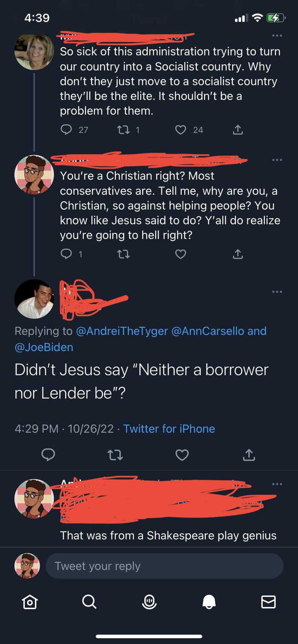Like the 'You're a Christian right?' tweet
The width and height of the screenshot is (298, 644).
coord(181,254)
